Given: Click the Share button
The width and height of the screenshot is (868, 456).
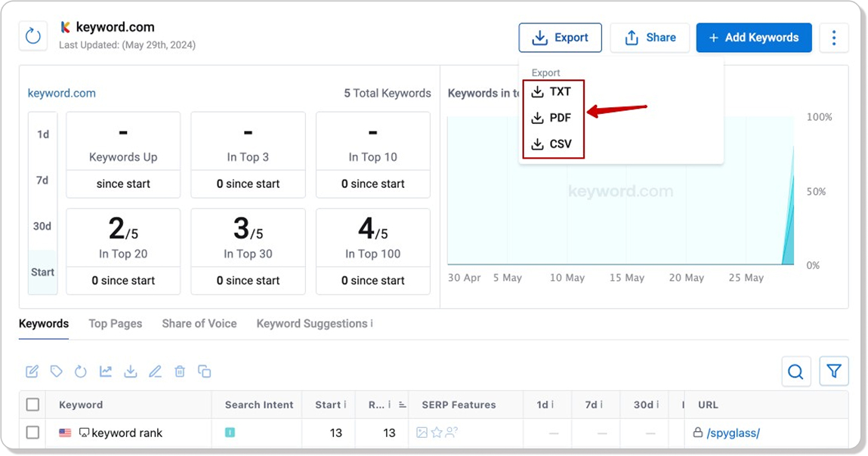Looking at the screenshot, I should coord(650,38).
